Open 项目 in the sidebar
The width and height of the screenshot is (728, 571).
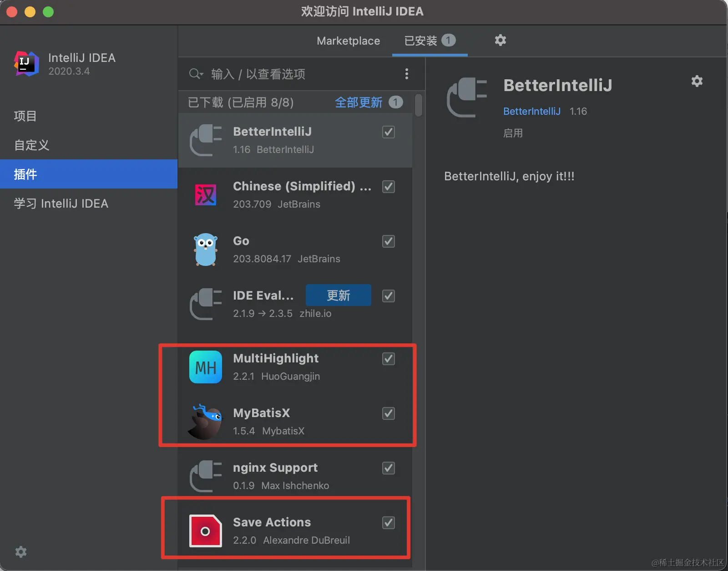(25, 116)
